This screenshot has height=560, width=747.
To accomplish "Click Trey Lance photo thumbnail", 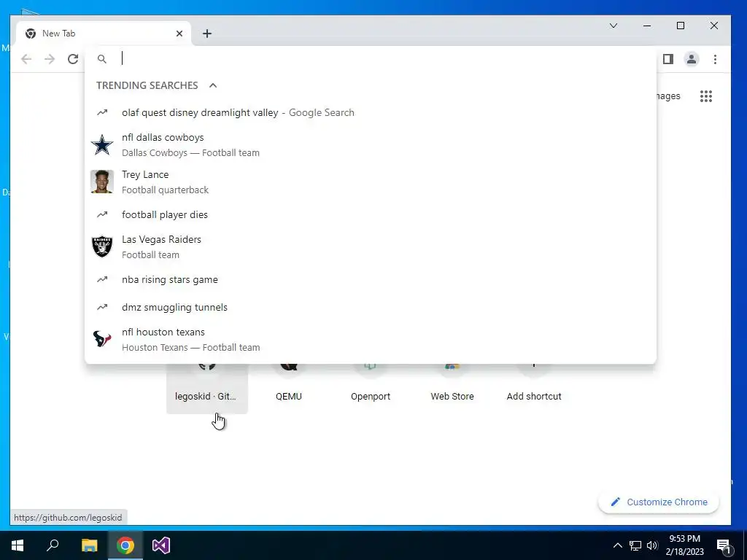I will click(102, 182).
